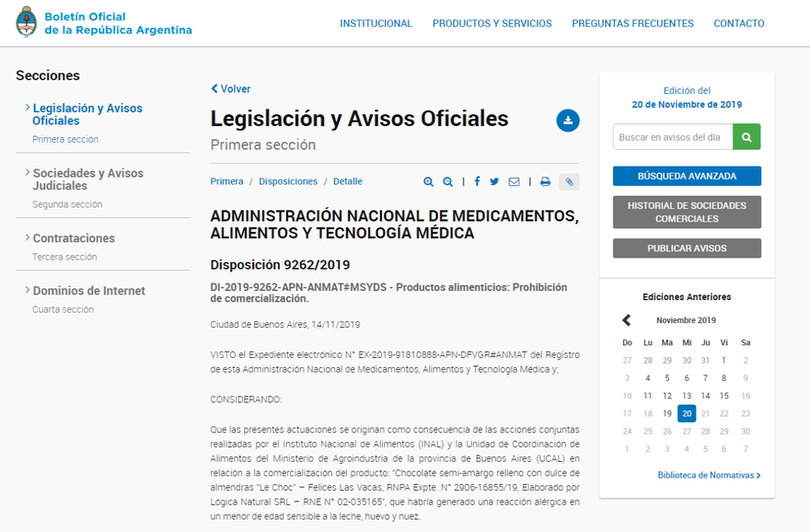Click the green search magnifier button
The image size is (810, 532).
pos(746,137)
